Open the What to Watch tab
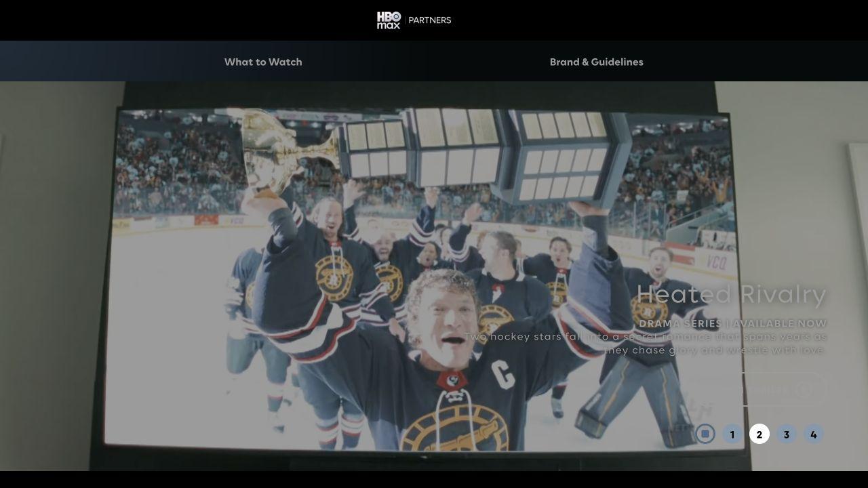The height and width of the screenshot is (488, 868). [263, 62]
